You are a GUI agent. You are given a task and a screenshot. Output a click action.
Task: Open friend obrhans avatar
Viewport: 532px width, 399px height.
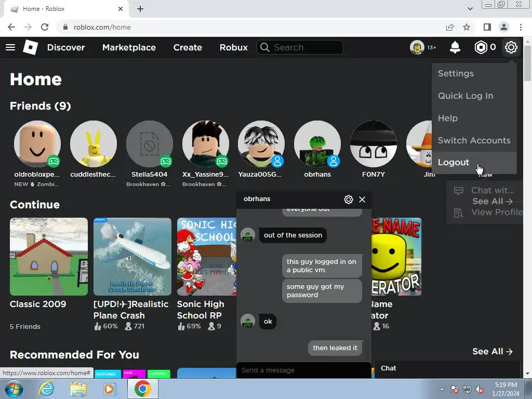click(x=317, y=144)
